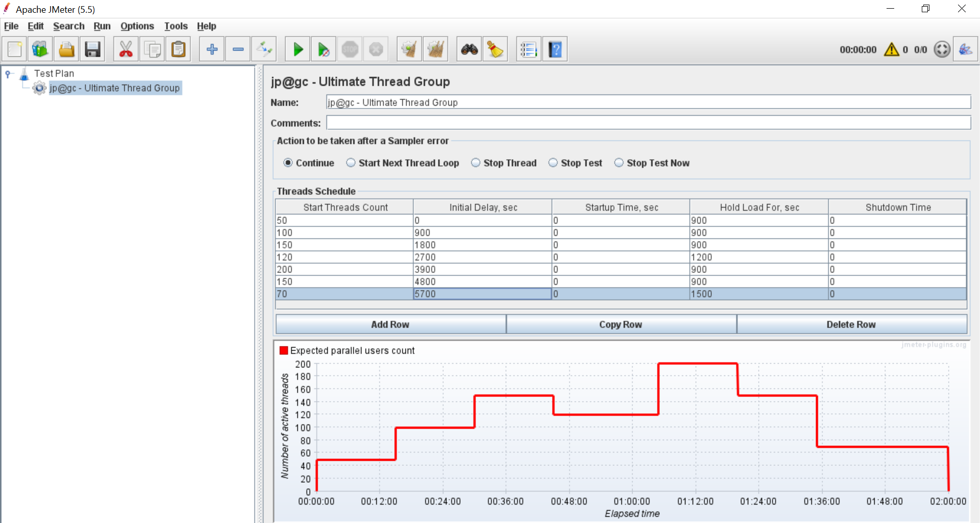This screenshot has width=980, height=523.
Task: Expand all nodes with plus icon
Action: point(212,49)
